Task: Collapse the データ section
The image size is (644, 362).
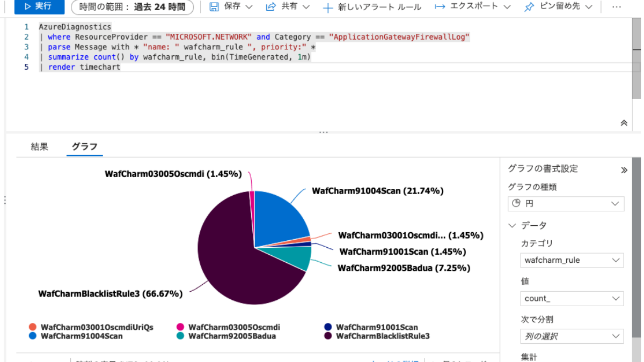Action: pos(513,225)
